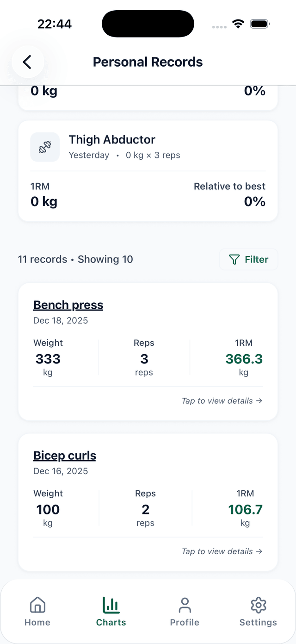Click the Wi-Fi status icon
The height and width of the screenshot is (644, 296).
click(x=238, y=23)
